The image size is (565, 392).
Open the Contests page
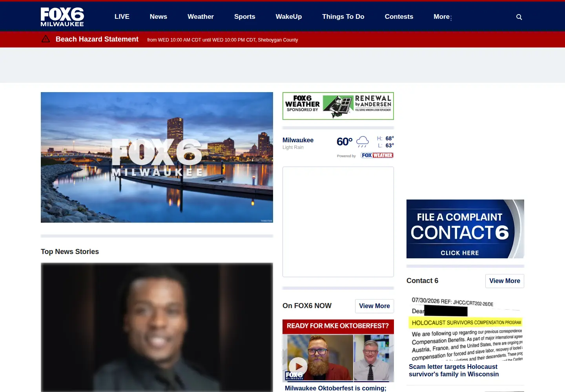click(399, 17)
